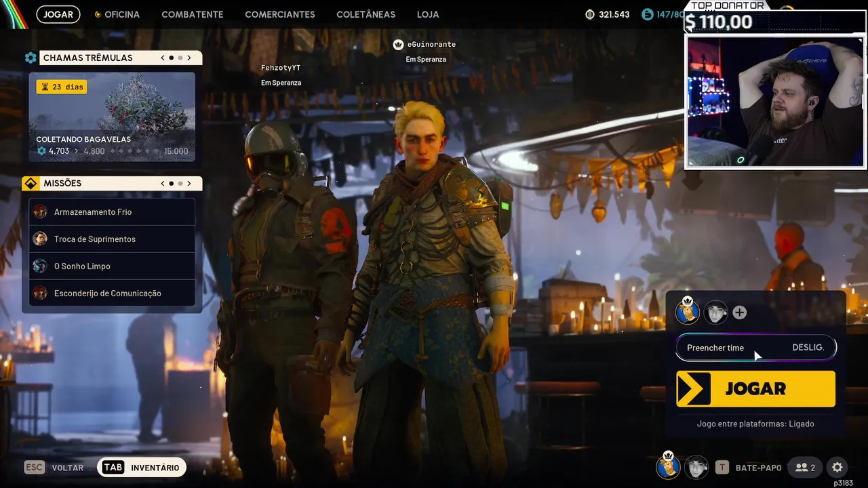Open INVENTÁRIO via TAB button

(142, 467)
